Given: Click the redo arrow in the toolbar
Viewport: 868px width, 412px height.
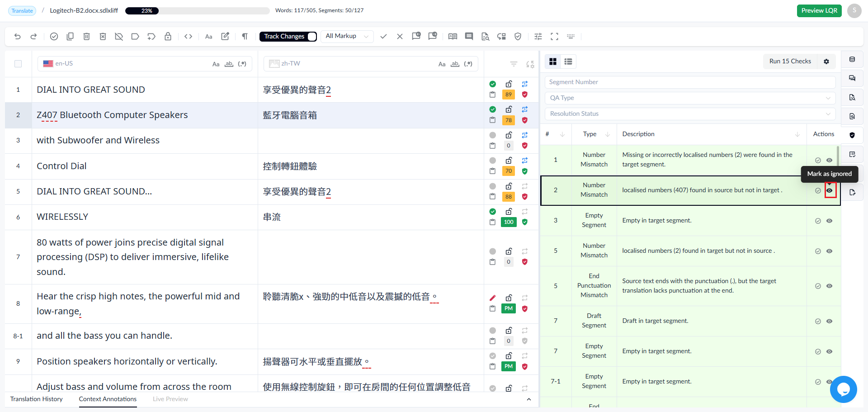Looking at the screenshot, I should 33,37.
